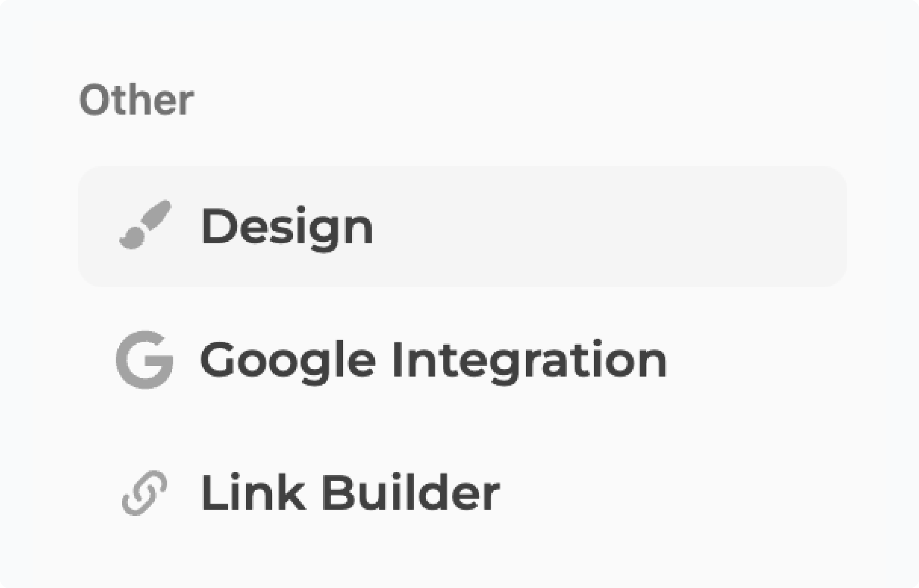Click the paintbrush icon beside Design

(145, 225)
